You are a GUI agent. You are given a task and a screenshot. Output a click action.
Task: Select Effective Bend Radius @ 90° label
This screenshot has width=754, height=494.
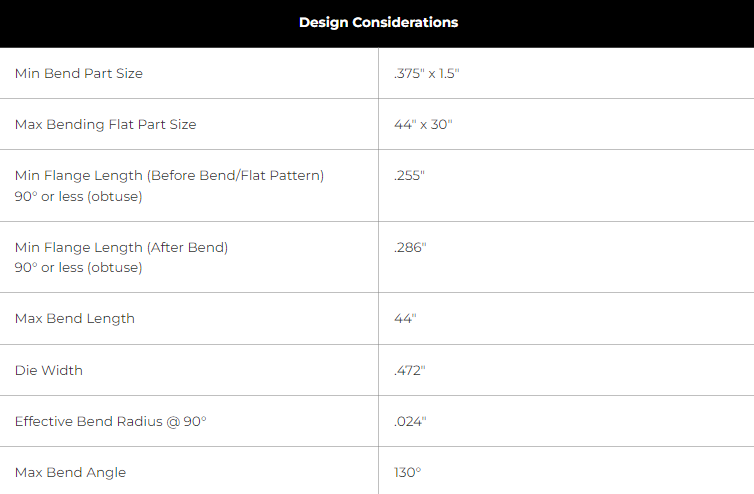pyautogui.click(x=111, y=421)
